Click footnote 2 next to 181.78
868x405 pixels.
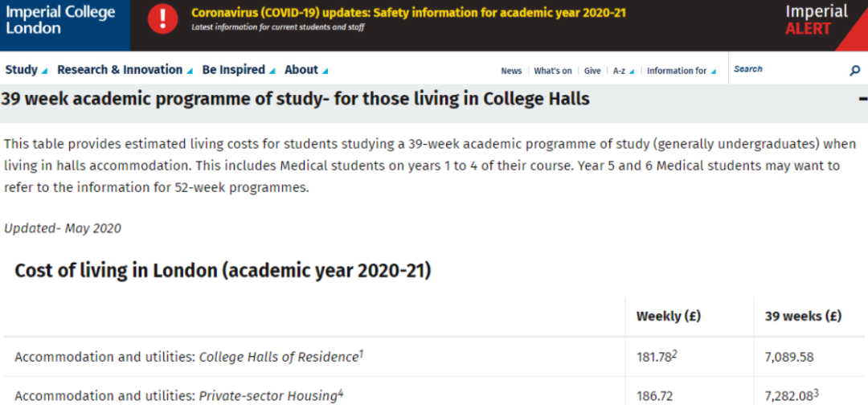(x=674, y=353)
